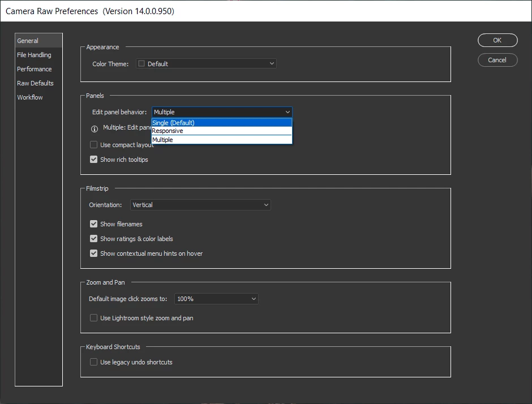Screen dimensions: 532x404
Task: Click the Color Theme: label
Action: coord(110,64)
